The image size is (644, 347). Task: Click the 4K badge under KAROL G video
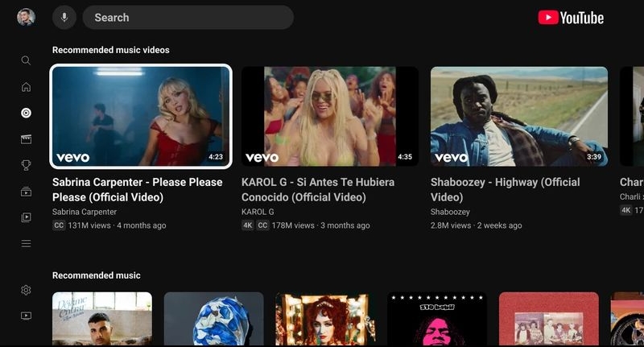248,225
